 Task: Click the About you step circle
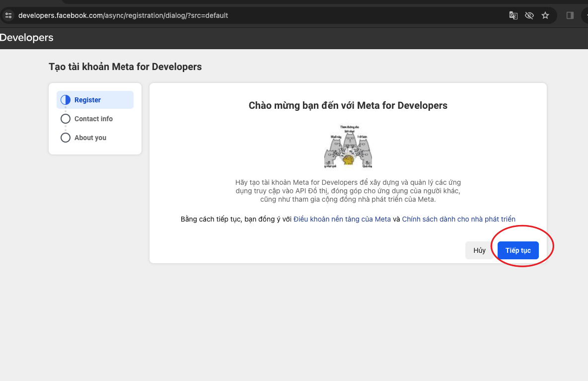coord(66,138)
